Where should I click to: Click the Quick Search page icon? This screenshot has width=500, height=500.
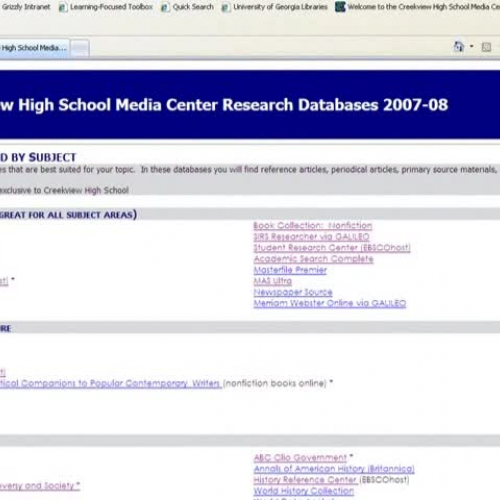pyautogui.click(x=165, y=7)
